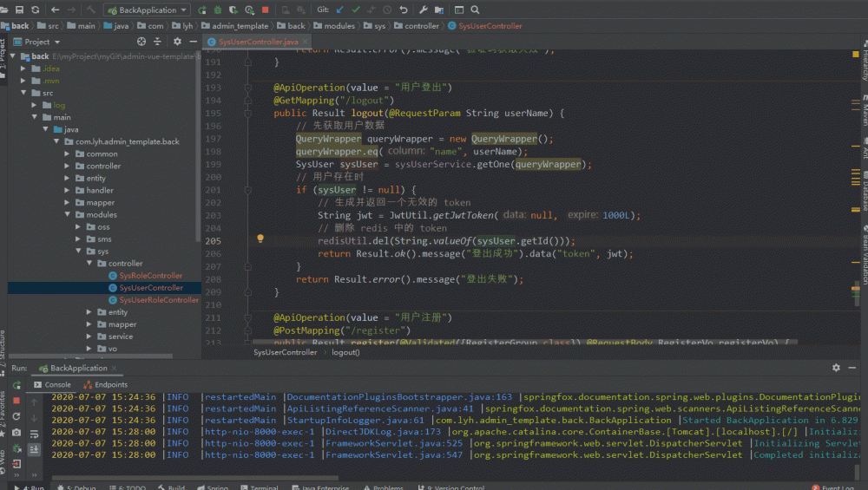Click the controller breadcrumb in the navigation bar
The height and width of the screenshot is (490, 868).
(x=417, y=26)
